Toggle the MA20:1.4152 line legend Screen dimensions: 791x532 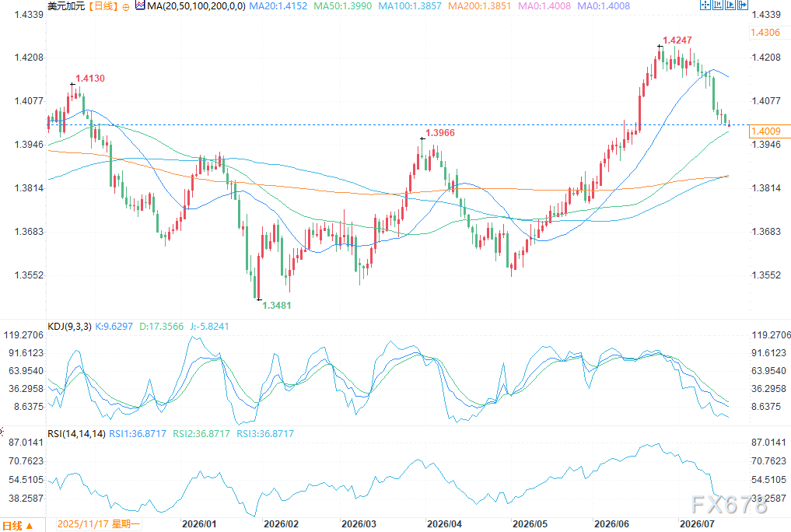(x=278, y=6)
